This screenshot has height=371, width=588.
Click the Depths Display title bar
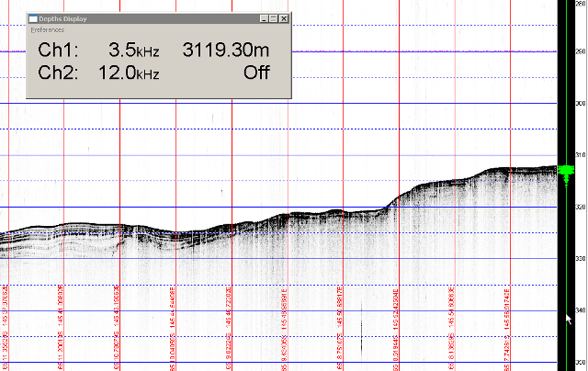[x=138, y=18]
